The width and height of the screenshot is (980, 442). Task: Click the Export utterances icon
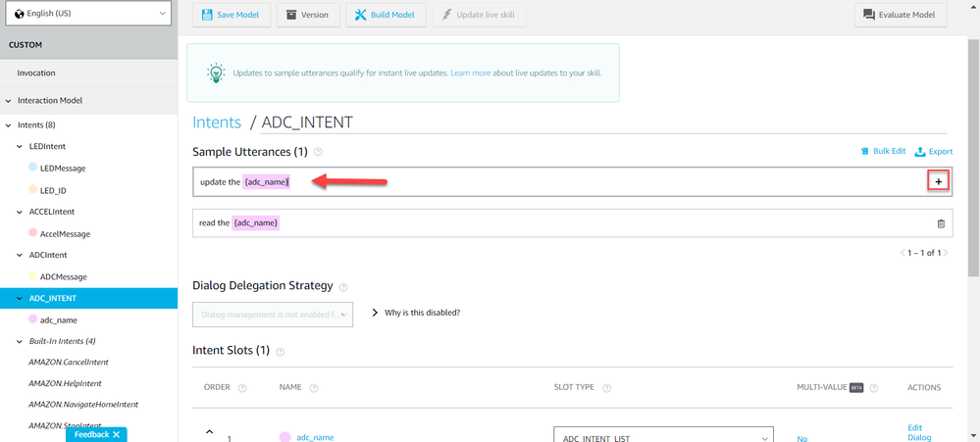tap(933, 152)
